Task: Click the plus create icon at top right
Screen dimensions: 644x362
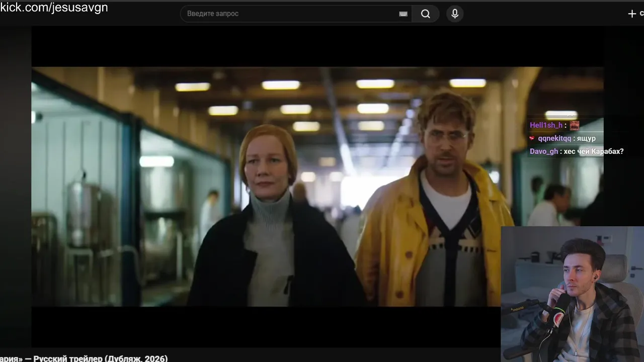Action: click(632, 14)
